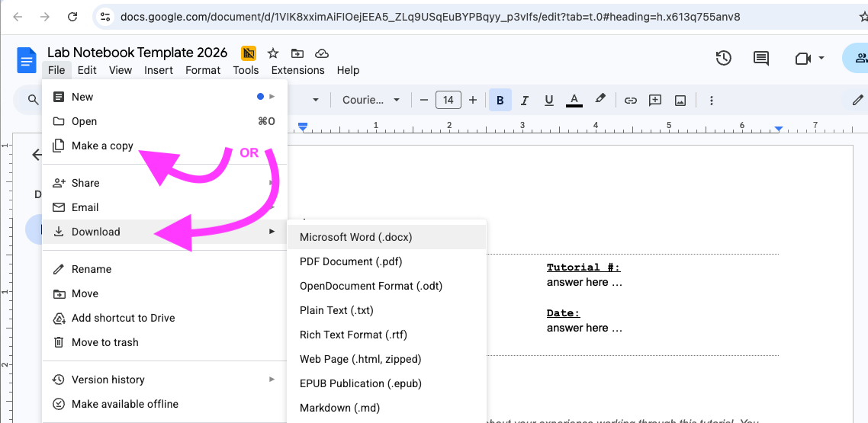
Task: Open version history clock icon
Action: (723, 58)
